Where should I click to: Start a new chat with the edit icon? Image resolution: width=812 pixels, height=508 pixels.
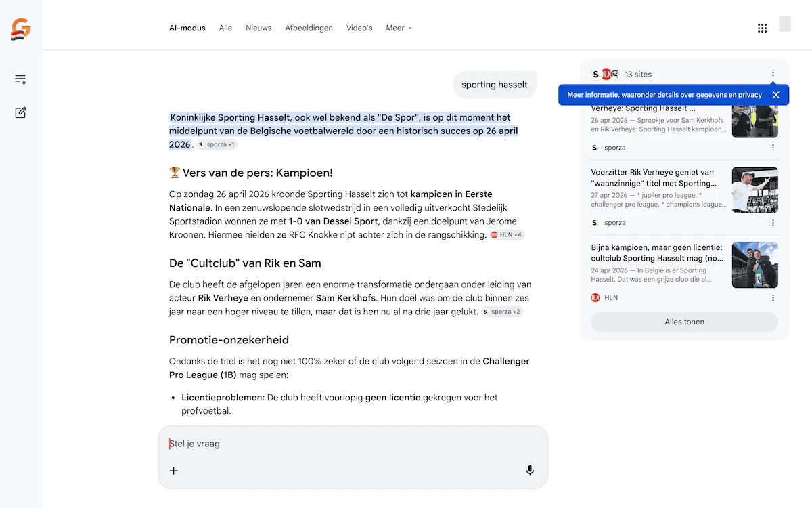click(x=21, y=112)
